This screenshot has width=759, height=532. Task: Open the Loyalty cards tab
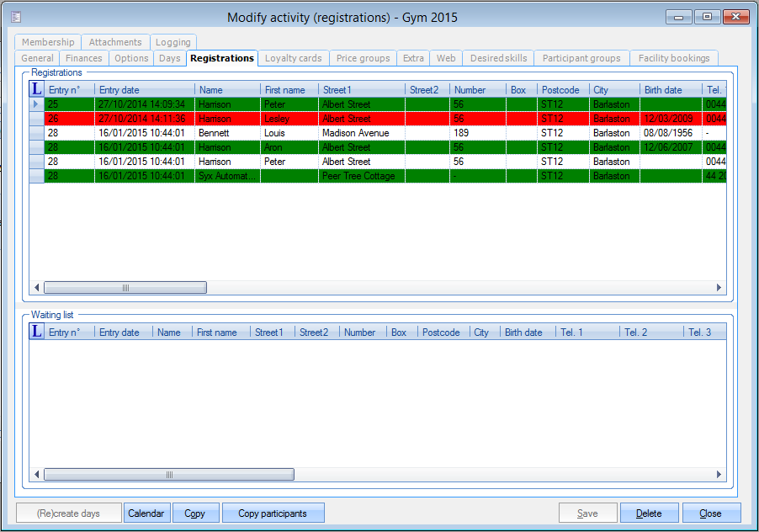click(293, 58)
